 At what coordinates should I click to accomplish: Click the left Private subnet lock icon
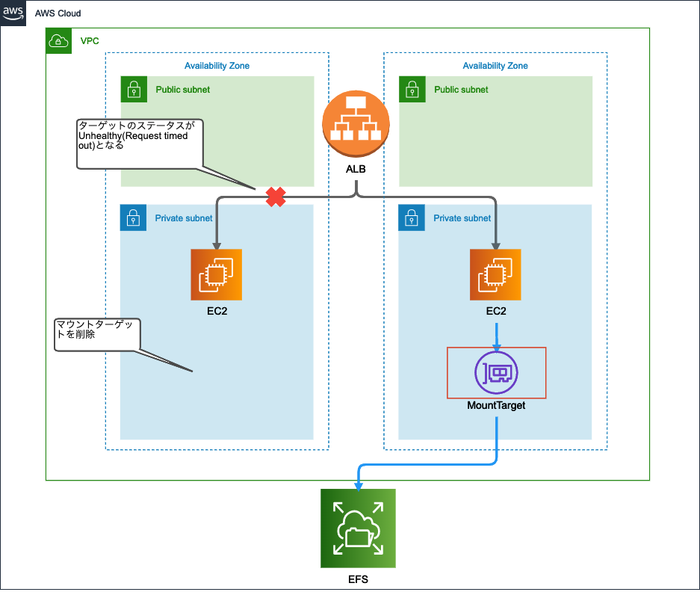pos(133,218)
